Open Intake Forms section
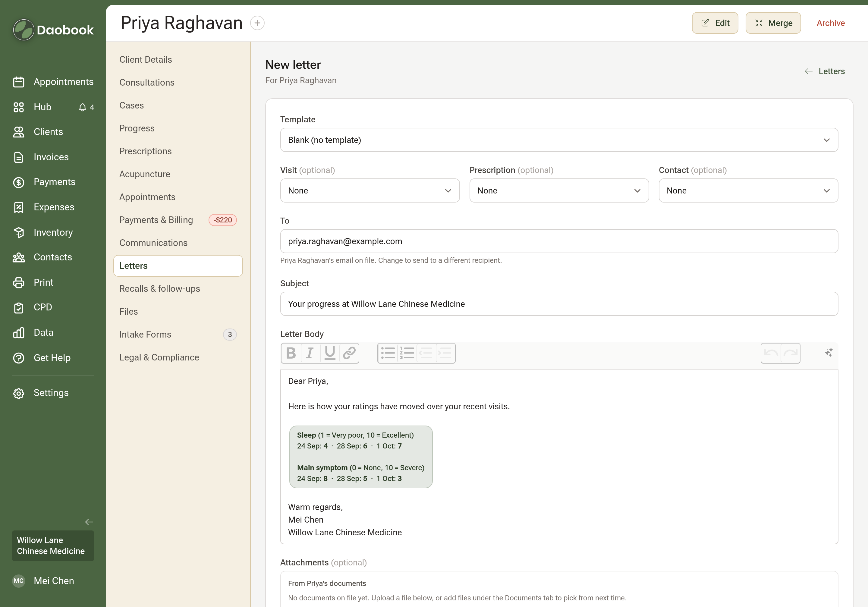The width and height of the screenshot is (868, 607). coord(178,335)
